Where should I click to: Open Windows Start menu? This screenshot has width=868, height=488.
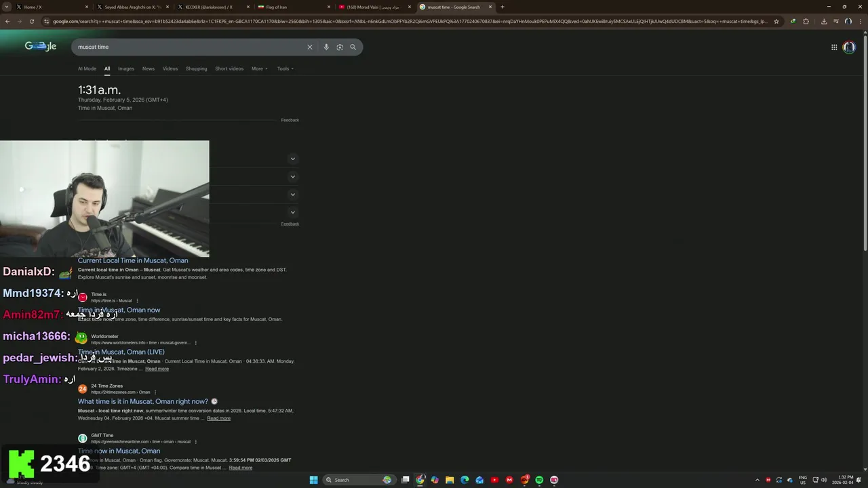coord(313,480)
